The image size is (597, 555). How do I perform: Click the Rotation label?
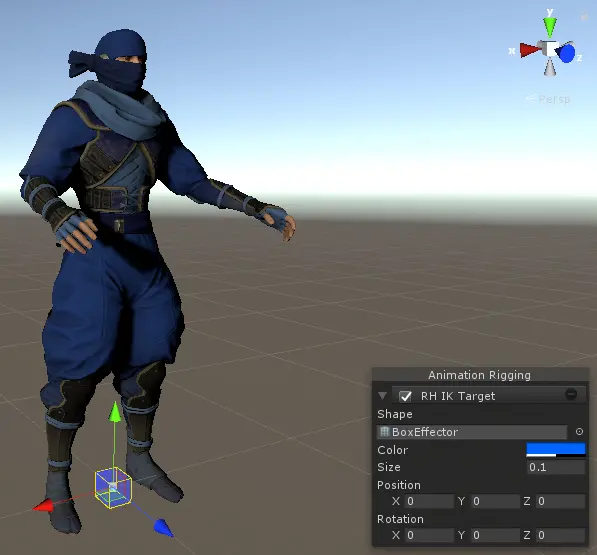pyautogui.click(x=400, y=519)
